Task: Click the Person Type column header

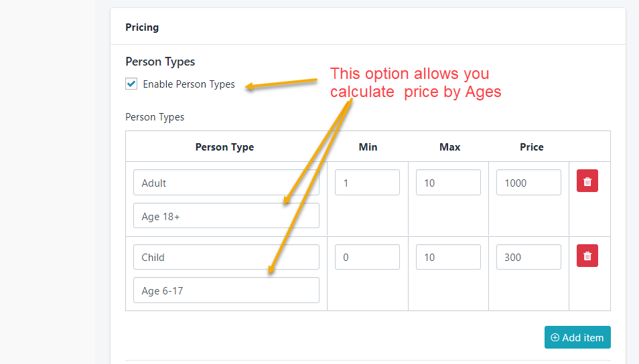Action: coord(224,147)
